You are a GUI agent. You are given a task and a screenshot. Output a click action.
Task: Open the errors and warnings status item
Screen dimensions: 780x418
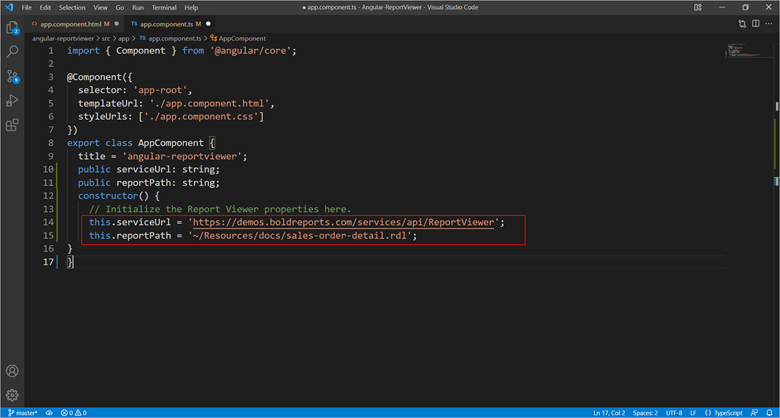[74, 413]
